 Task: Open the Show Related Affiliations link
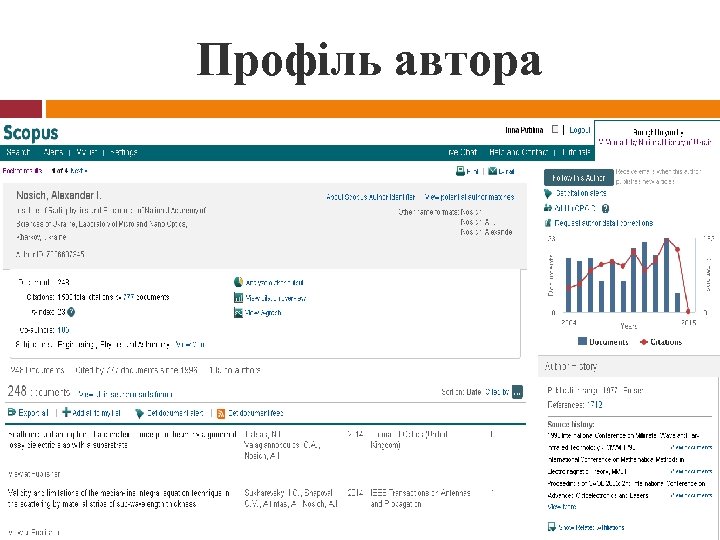(591, 527)
